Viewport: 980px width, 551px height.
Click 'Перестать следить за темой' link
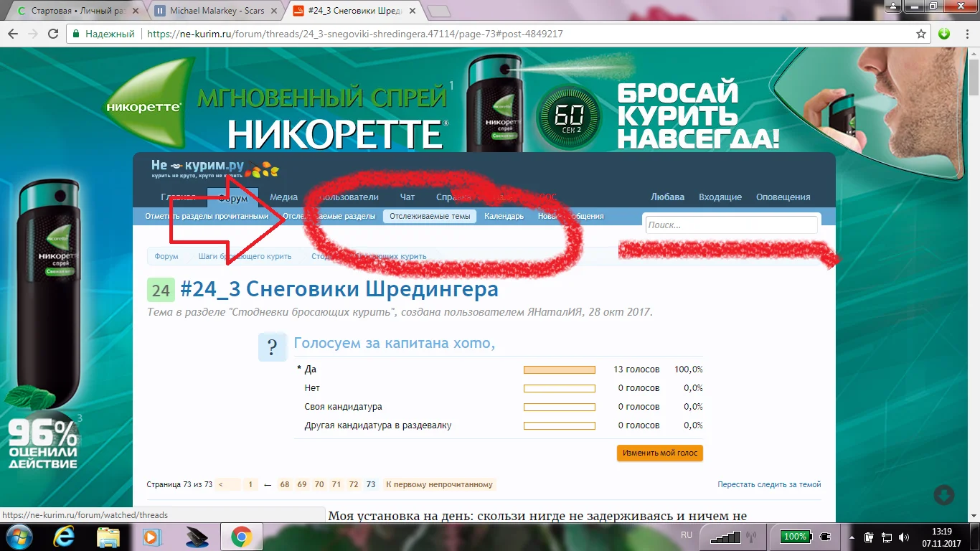768,484
